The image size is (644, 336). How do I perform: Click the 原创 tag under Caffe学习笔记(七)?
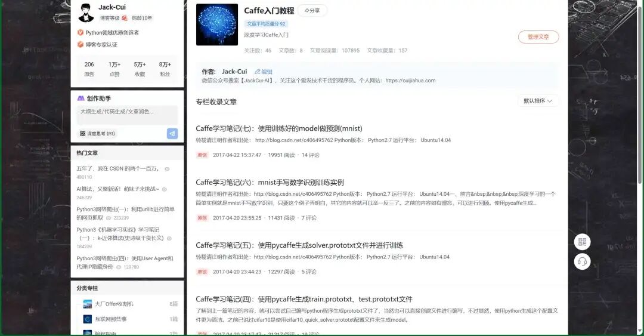pyautogui.click(x=202, y=155)
